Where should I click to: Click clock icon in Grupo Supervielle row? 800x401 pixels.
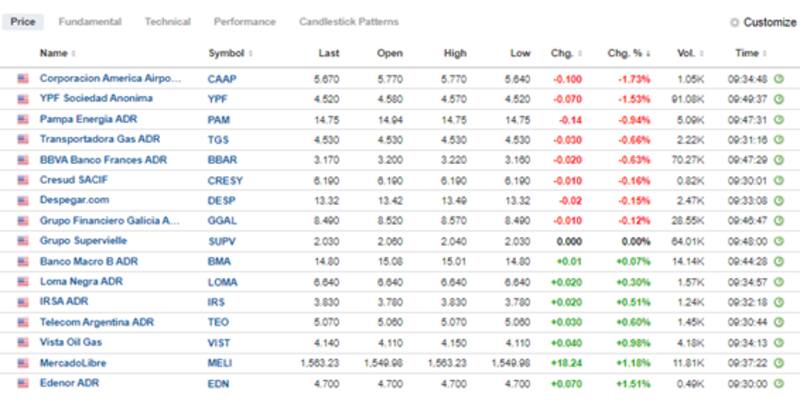pyautogui.click(x=778, y=240)
